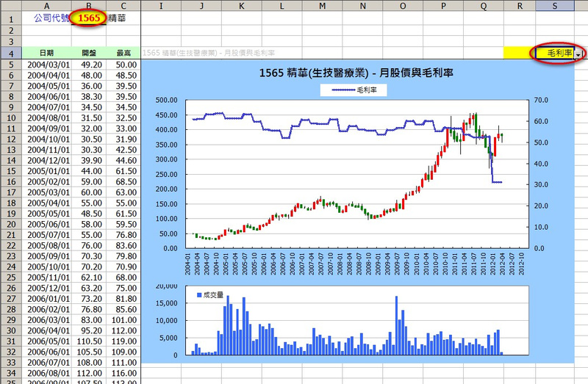Select row 33 header
Screen dimensions: 588x384
point(11,362)
